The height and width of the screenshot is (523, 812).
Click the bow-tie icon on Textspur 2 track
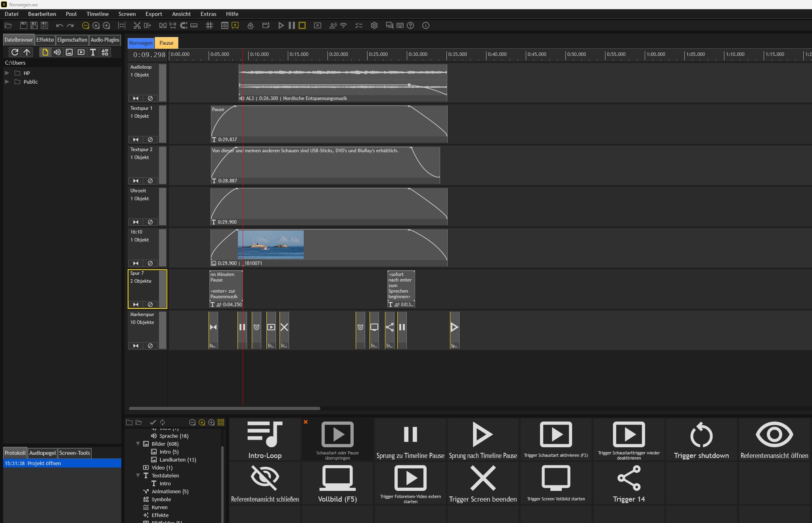pos(136,181)
